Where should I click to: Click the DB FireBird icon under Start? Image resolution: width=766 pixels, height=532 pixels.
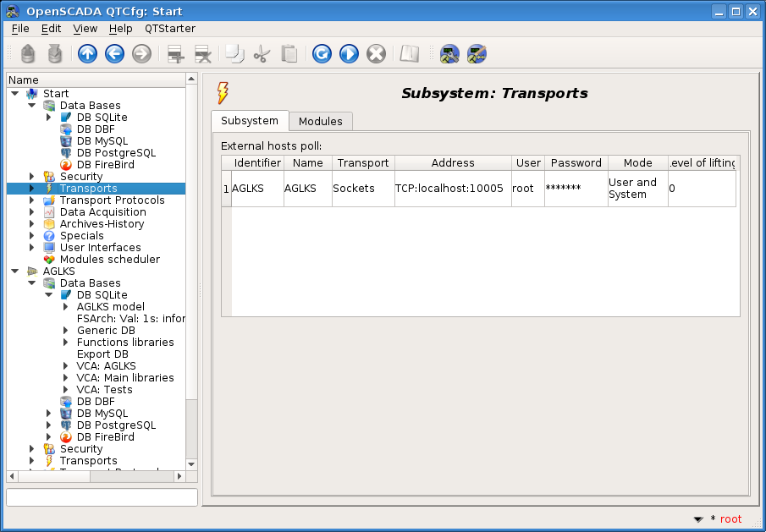(x=66, y=165)
